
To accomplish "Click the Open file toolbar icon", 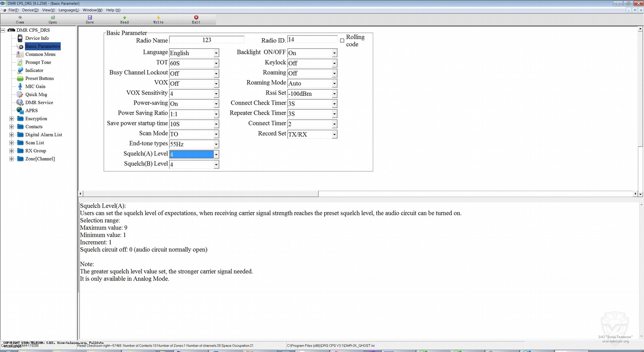I will tap(53, 18).
